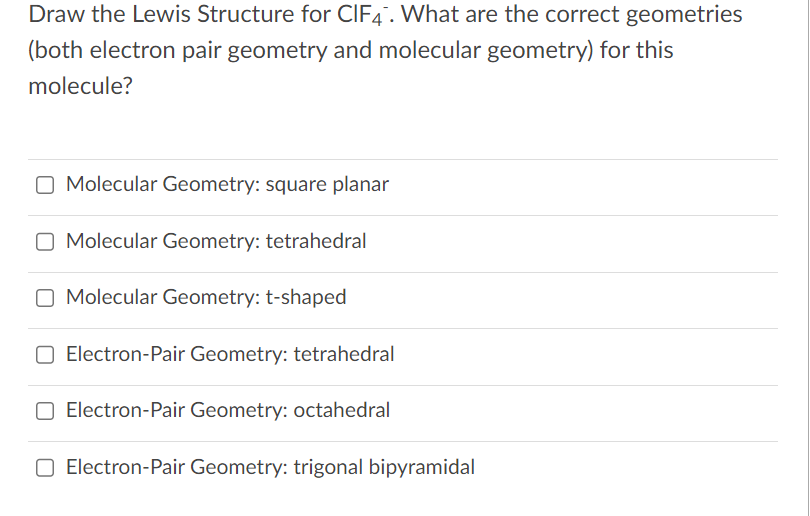Viewport: 810px width, 516px height.
Task: Click the word 'Draw' starting the question
Action: coord(57,14)
